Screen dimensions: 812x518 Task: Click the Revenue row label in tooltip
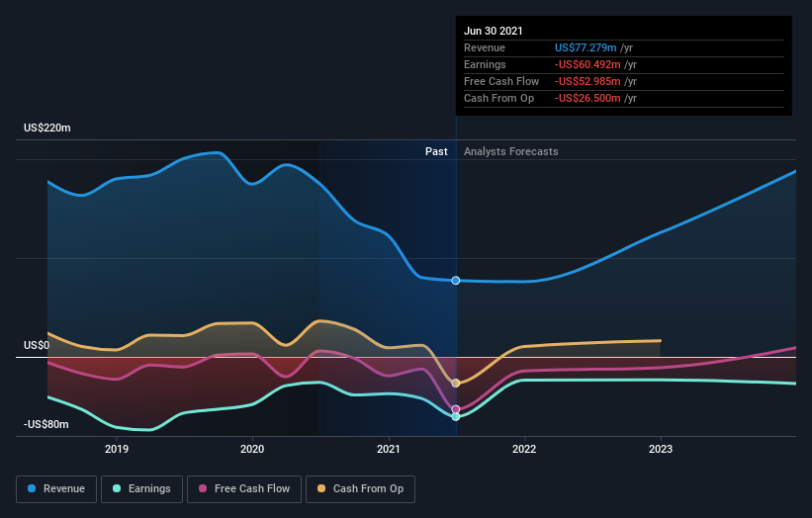(x=485, y=47)
